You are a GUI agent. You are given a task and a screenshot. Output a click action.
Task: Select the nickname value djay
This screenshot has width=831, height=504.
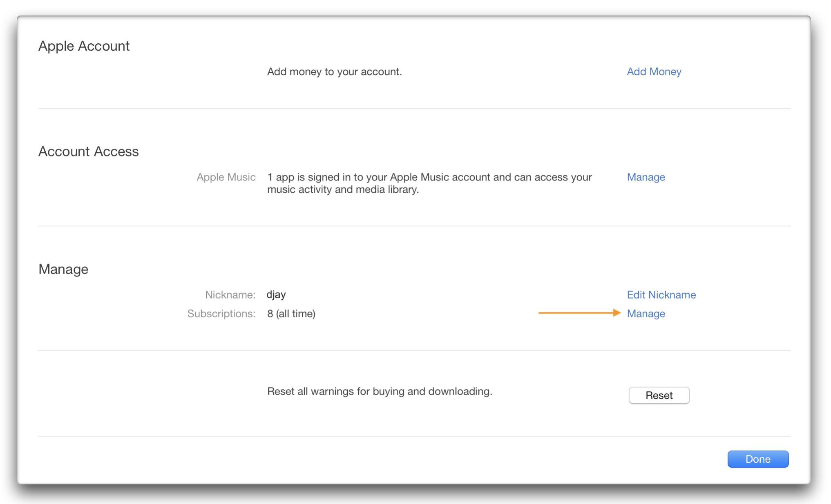[x=276, y=294]
